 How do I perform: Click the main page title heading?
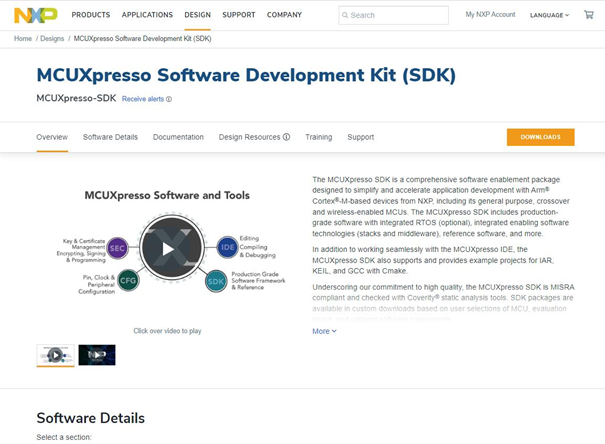click(x=246, y=75)
